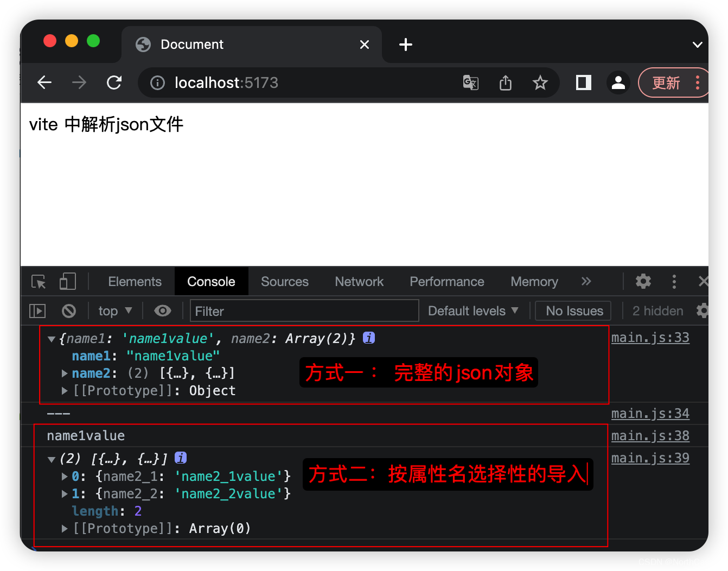Open source link main.js:39
728x571 pixels.
[650, 458]
